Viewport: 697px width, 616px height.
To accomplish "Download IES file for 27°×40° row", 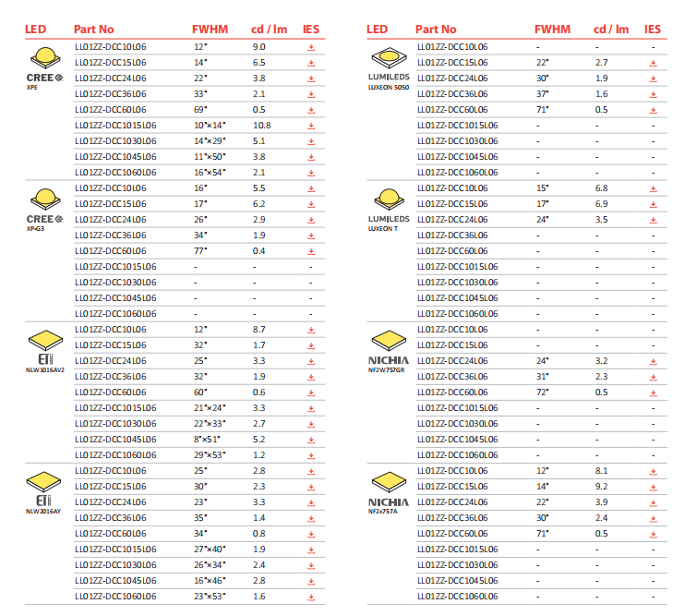I will click(x=311, y=550).
